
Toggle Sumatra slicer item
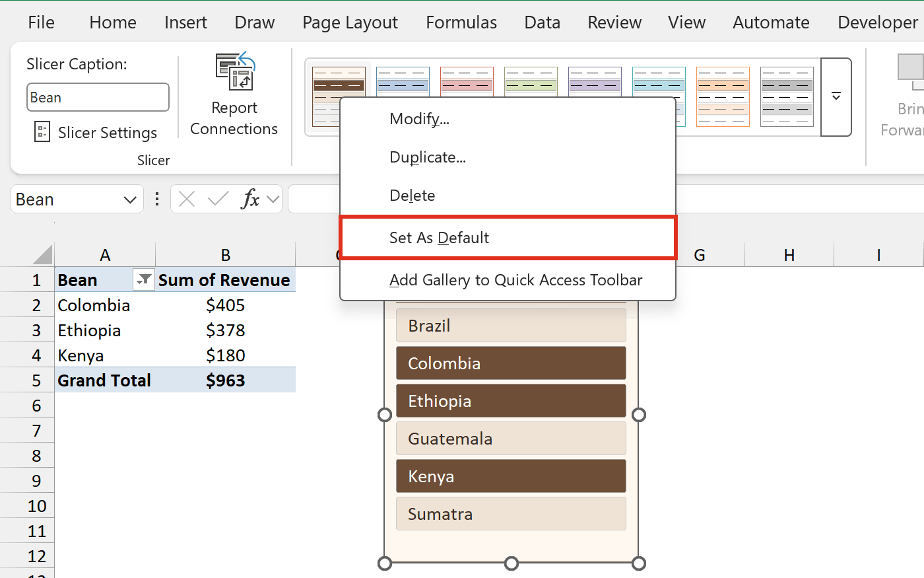coord(511,514)
